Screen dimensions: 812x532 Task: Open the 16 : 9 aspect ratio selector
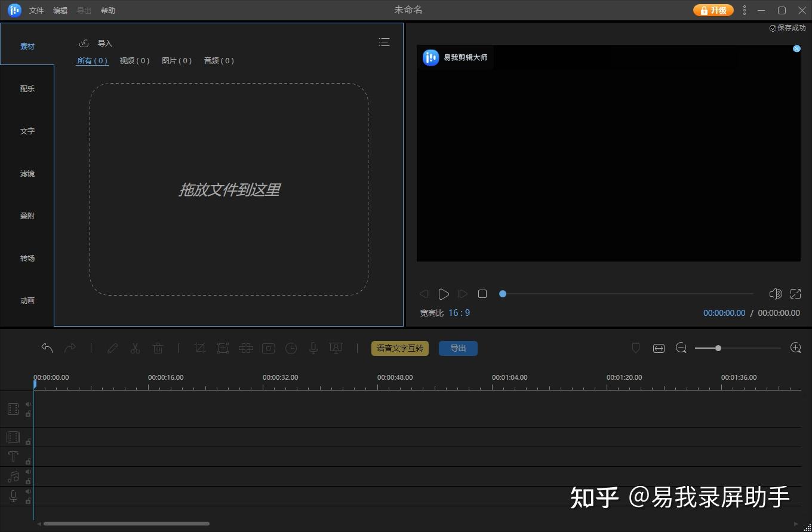pyautogui.click(x=459, y=313)
